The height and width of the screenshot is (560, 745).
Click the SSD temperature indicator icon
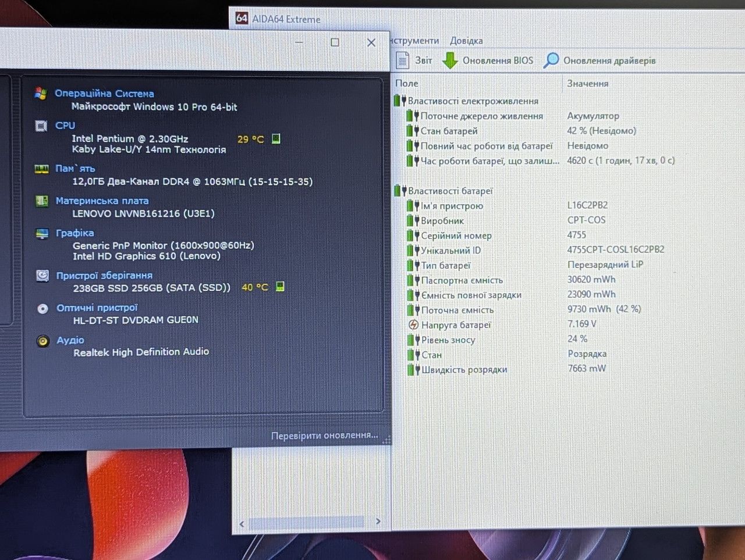280,286
